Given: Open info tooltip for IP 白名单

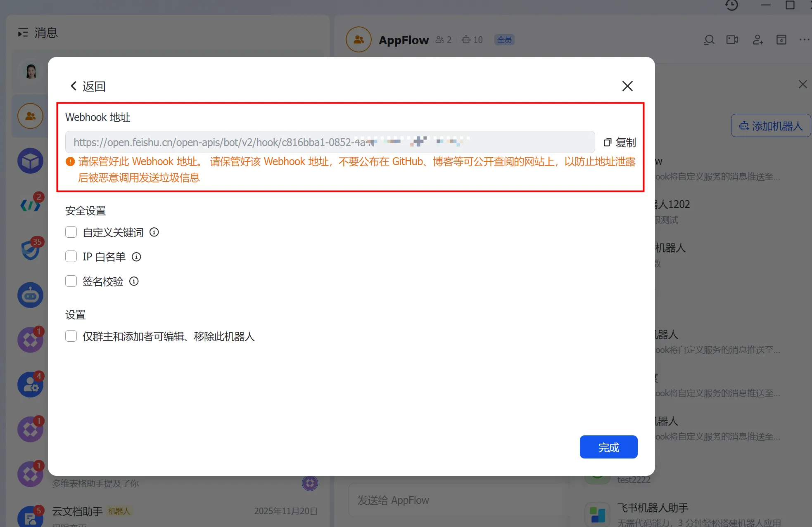Looking at the screenshot, I should [136, 257].
